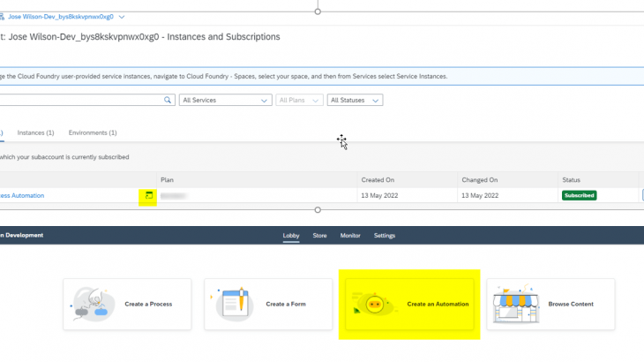Select the Lobby tab
This screenshot has width=644, height=362.
pyautogui.click(x=291, y=236)
